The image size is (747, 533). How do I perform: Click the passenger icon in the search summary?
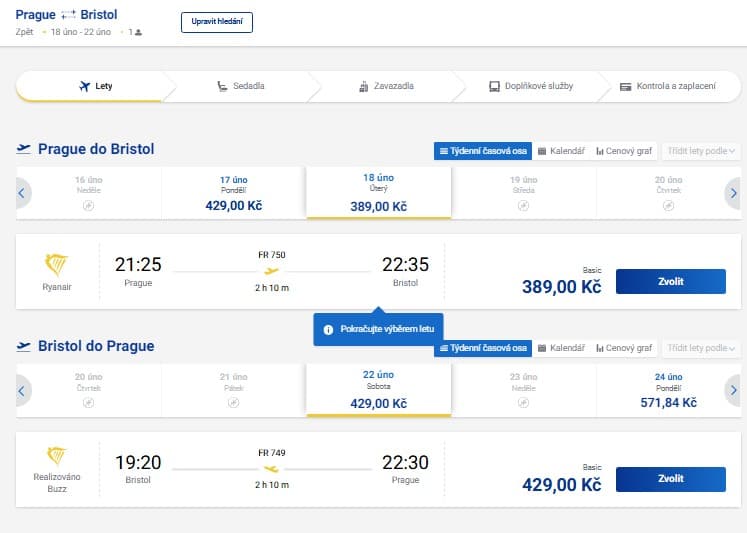[138, 32]
